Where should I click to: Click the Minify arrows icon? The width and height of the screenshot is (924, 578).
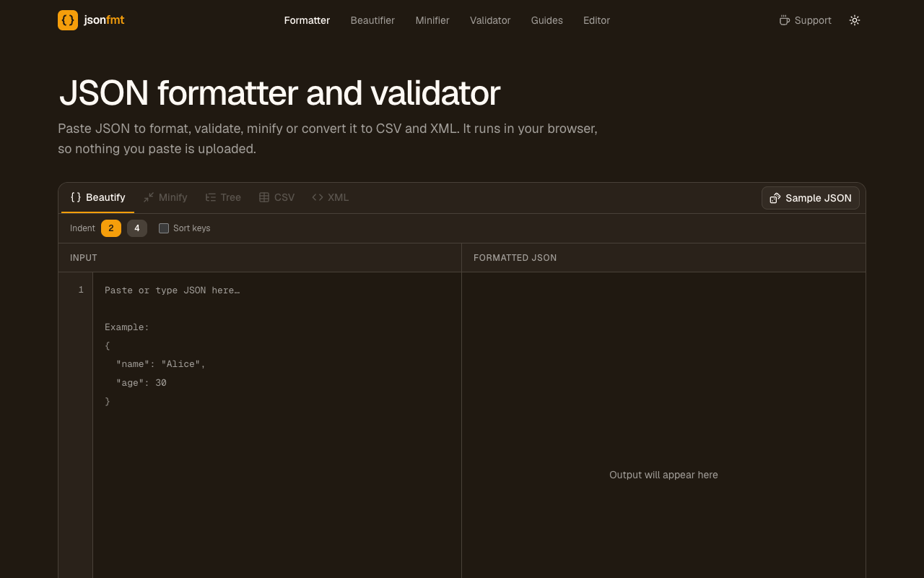(149, 197)
